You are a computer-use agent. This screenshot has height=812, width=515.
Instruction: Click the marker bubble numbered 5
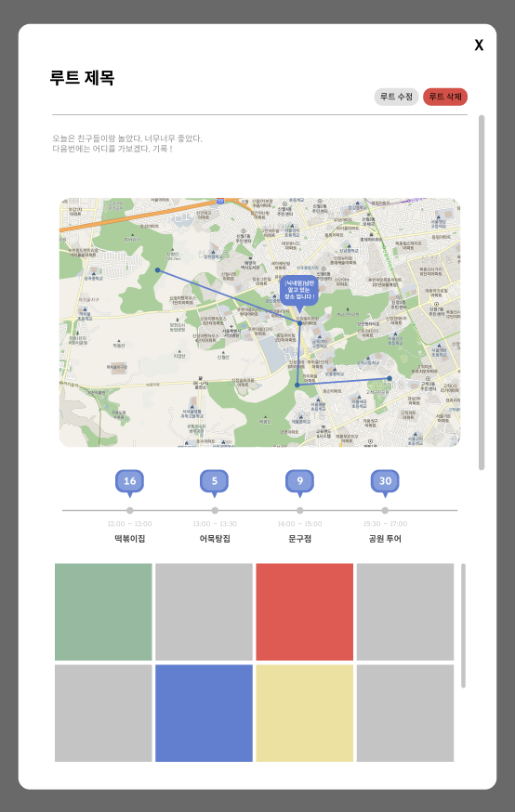[215, 481]
